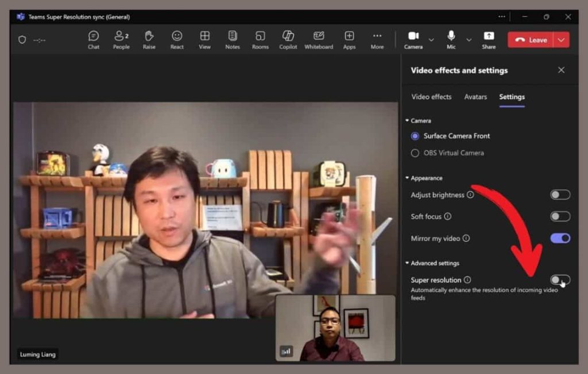Screen dimensions: 588x374
Task: Expand the dropdown arrow next to Camera
Action: click(431, 40)
